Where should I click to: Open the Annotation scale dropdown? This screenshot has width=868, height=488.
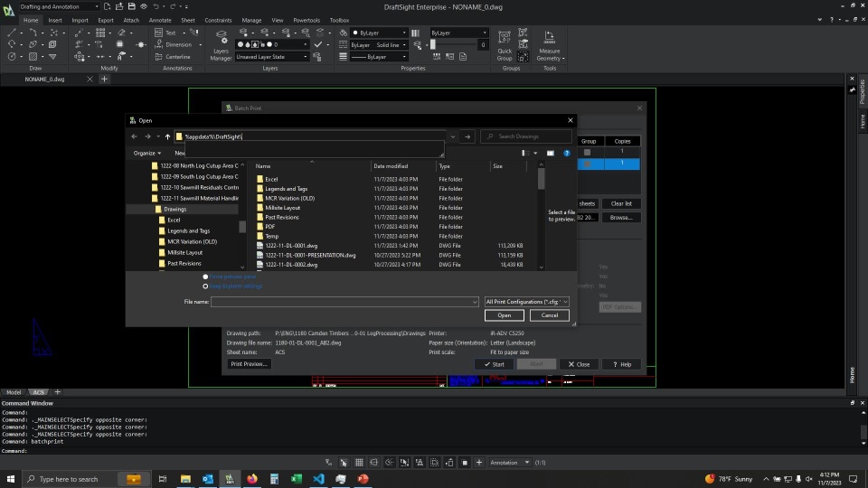(510, 463)
